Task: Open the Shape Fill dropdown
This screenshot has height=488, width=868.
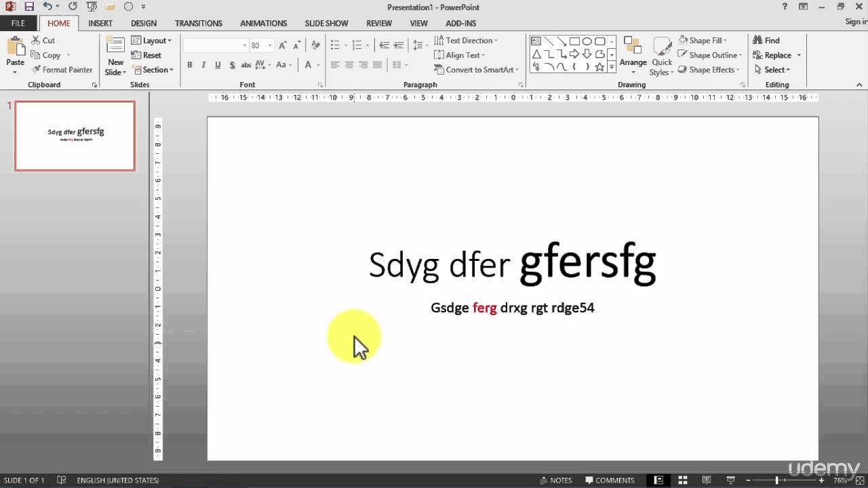Action: pos(705,40)
